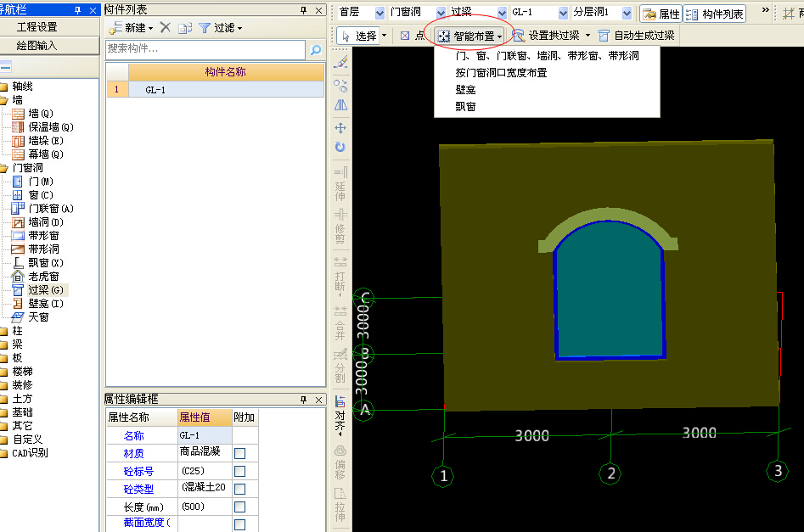This screenshot has height=532, width=804.
Task: Click the mirror tool icon in vertical toolbar
Action: pyautogui.click(x=340, y=105)
